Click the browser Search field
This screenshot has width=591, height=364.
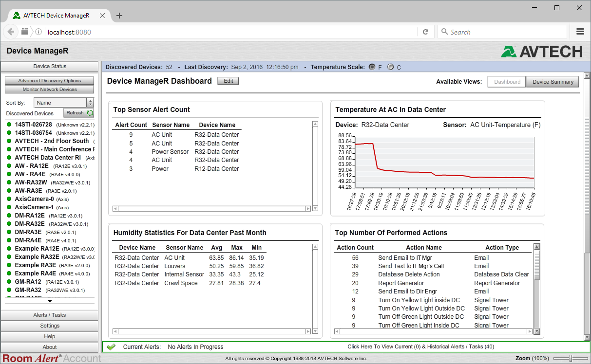(502, 32)
